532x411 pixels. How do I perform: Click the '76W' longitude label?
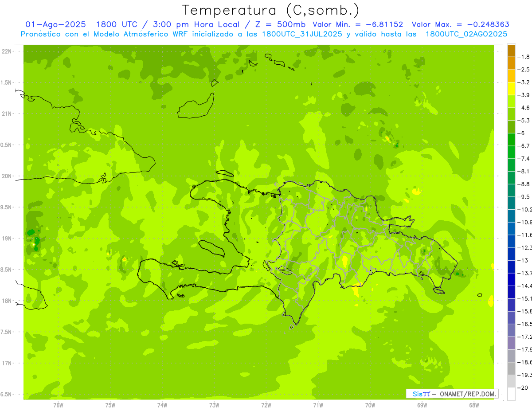click(58, 405)
